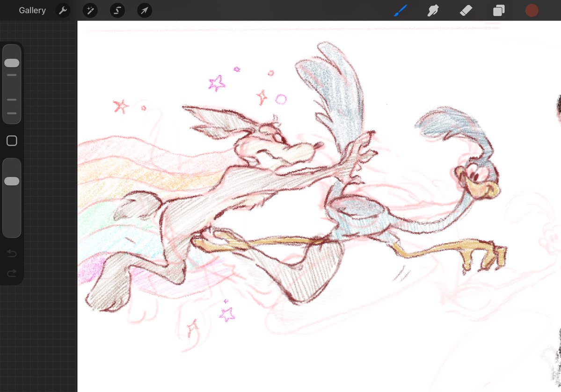Screen dimensions: 561x392
Task: Open the Adjustments magic wand menu
Action: 90,10
